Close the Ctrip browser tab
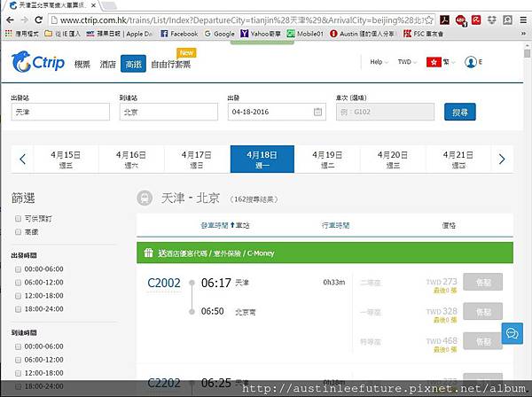Screen dimensions: 532x397 tap(93, 5)
